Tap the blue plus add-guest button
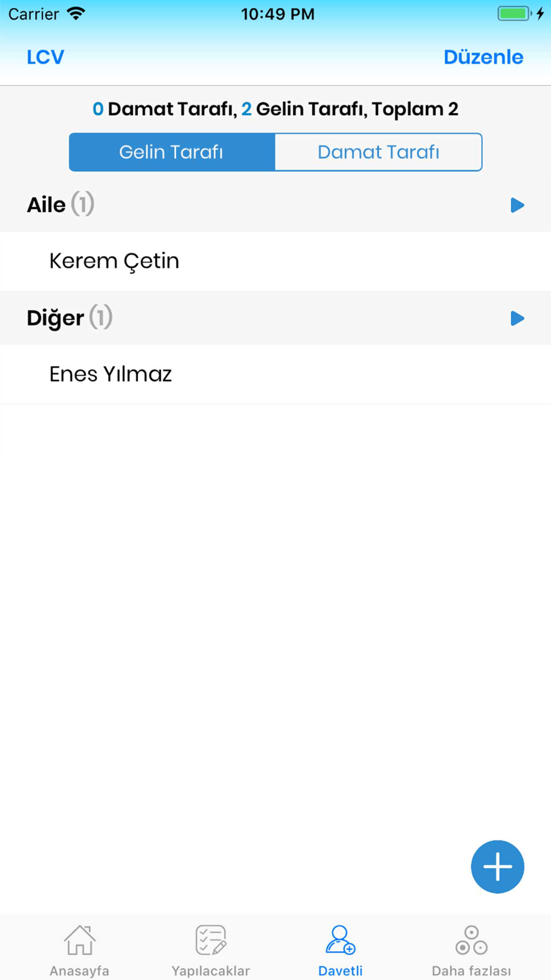This screenshot has width=551, height=980. point(497,866)
